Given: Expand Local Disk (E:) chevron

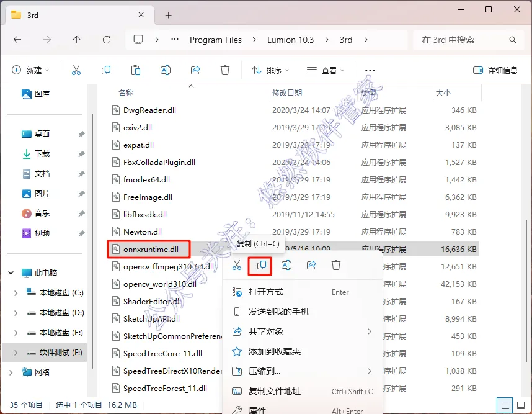Looking at the screenshot, I should pyautogui.click(x=16, y=333).
